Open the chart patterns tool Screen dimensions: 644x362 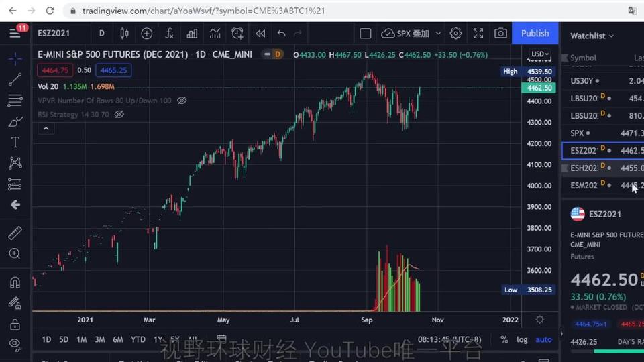tap(15, 163)
